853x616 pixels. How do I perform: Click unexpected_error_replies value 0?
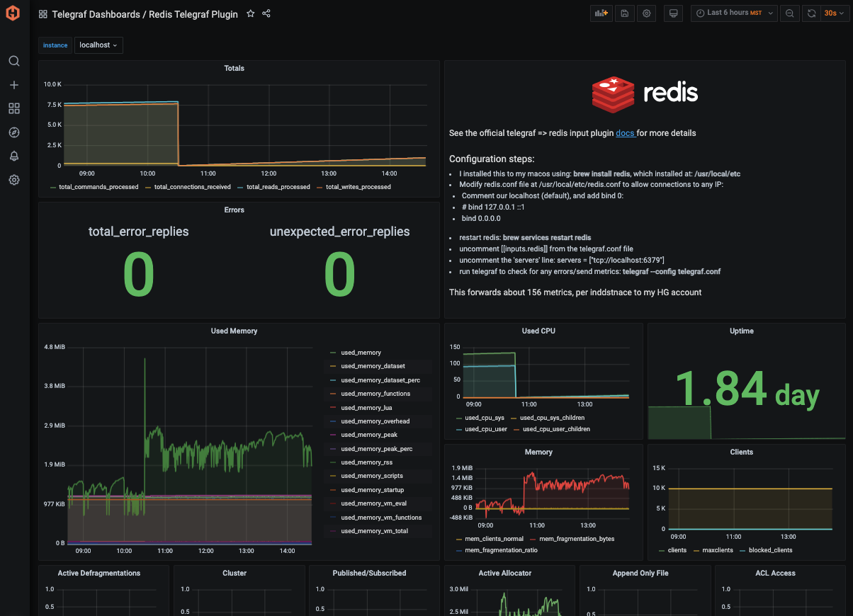tap(339, 275)
